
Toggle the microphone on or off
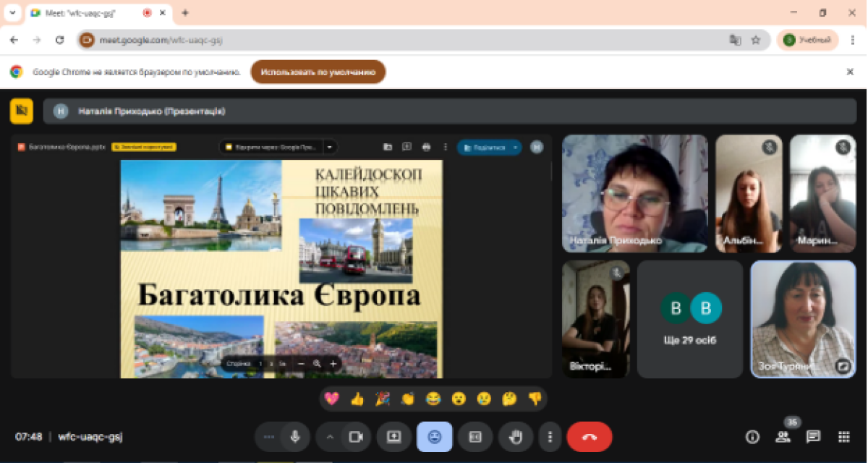[294, 437]
